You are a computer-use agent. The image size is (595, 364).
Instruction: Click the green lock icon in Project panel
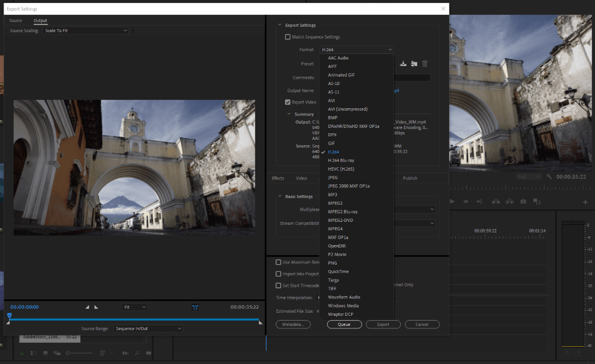[21, 353]
